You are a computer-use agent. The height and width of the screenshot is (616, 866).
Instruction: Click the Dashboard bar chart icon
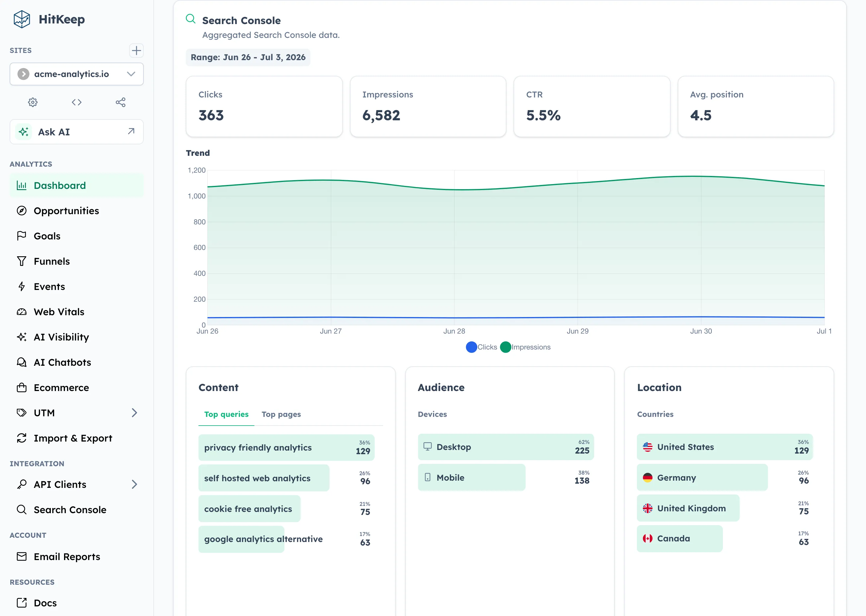pyautogui.click(x=22, y=186)
